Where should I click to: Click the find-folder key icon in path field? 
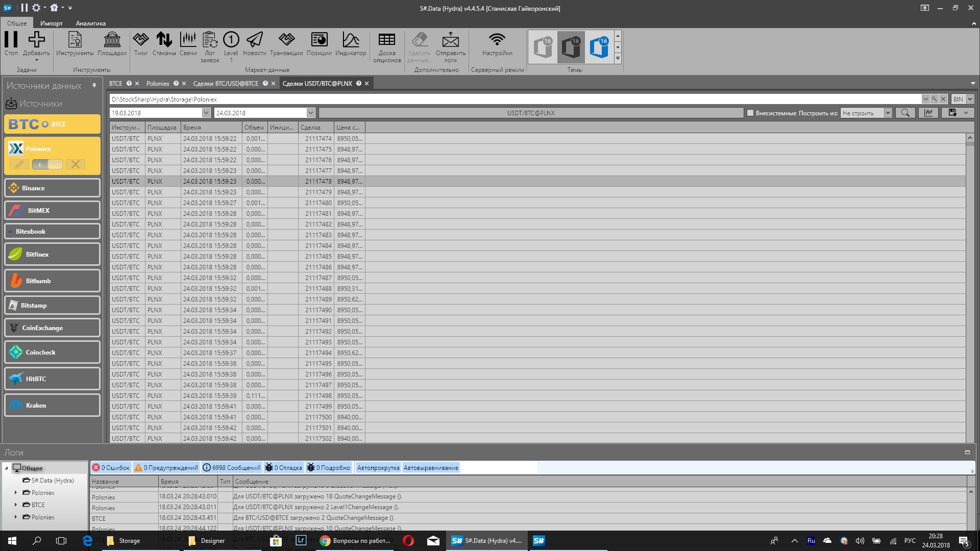[x=934, y=99]
